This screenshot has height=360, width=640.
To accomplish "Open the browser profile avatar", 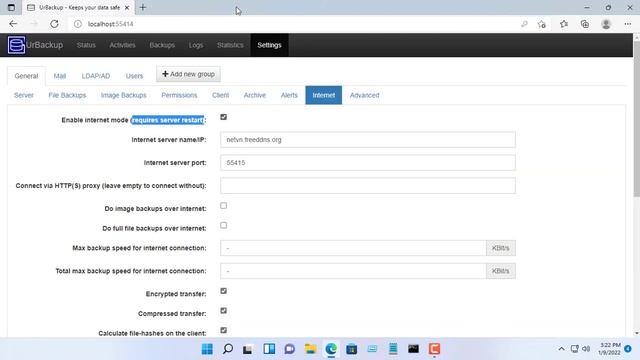I will pos(606,24).
